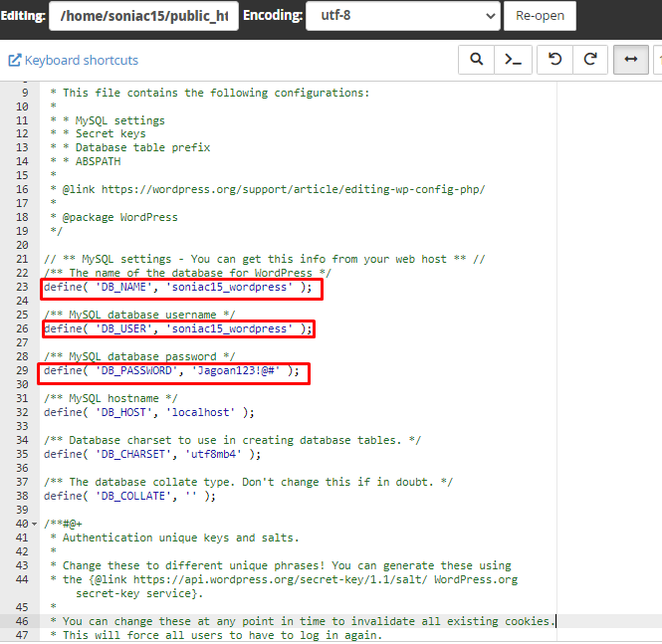Click the 'DB_PASSWORD' constant name

click(136, 370)
